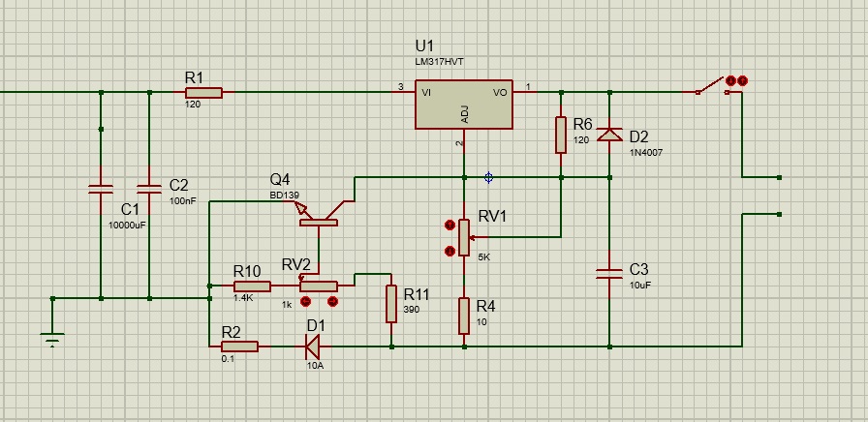The height and width of the screenshot is (422, 868).
Task: Click the blue origin marker
Action: (x=488, y=177)
